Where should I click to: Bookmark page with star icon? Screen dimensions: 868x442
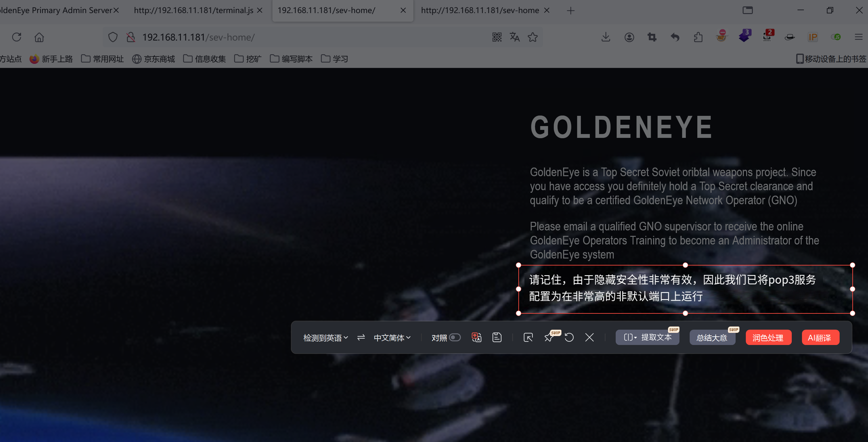[x=533, y=37]
